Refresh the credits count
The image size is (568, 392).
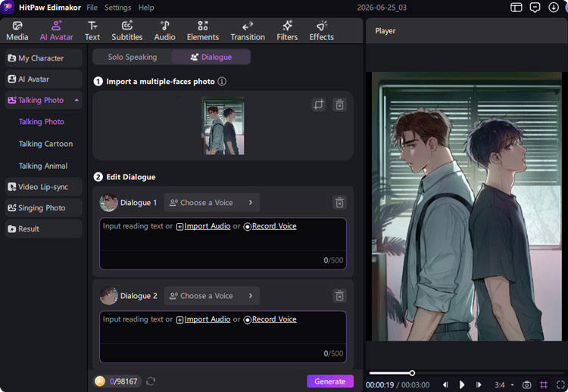[x=151, y=381]
